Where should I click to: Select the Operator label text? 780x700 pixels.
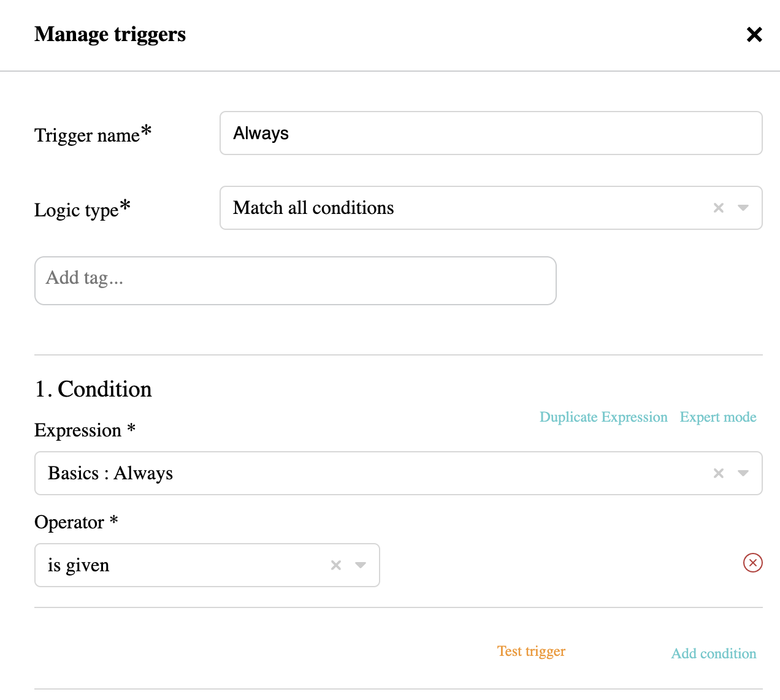(76, 522)
